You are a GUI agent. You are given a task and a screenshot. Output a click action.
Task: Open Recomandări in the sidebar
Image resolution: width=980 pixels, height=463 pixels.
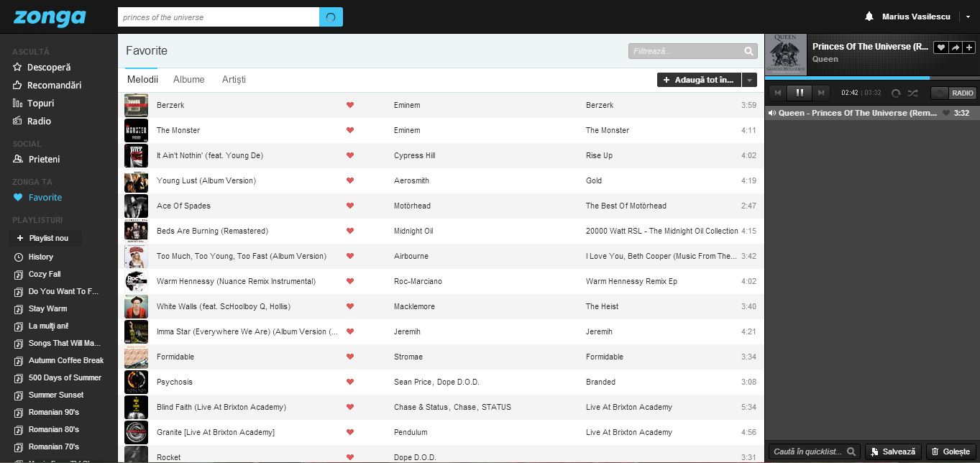(x=47, y=85)
